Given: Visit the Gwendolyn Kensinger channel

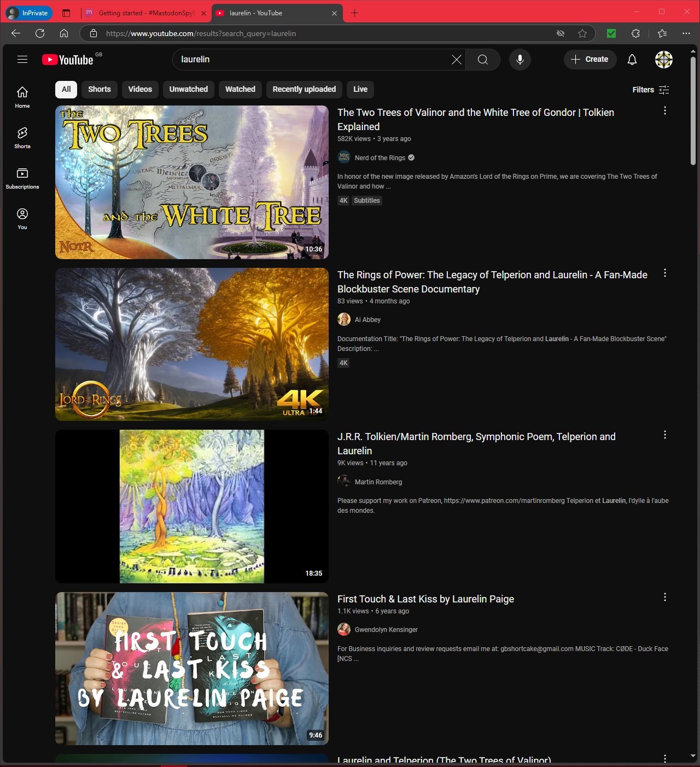Looking at the screenshot, I should (386, 630).
